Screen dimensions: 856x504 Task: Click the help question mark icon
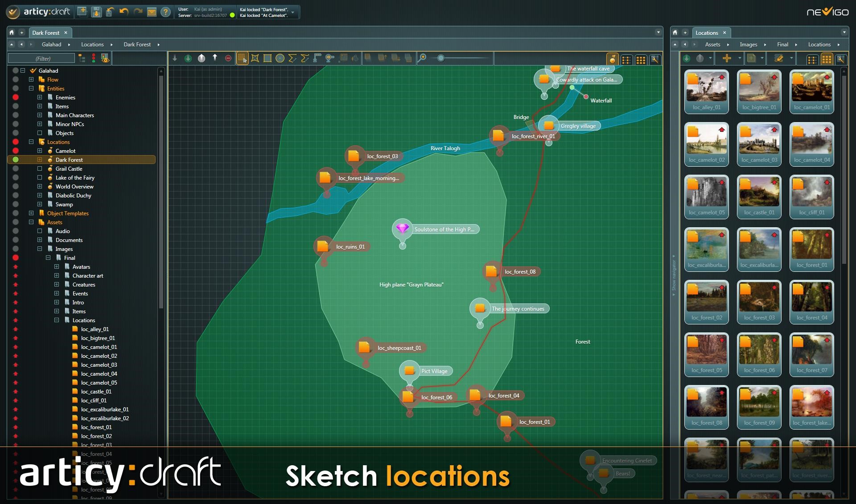165,12
